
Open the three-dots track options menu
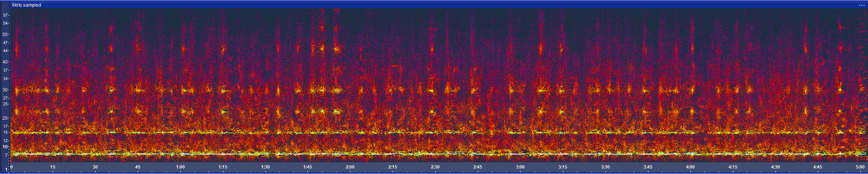click(862, 5)
